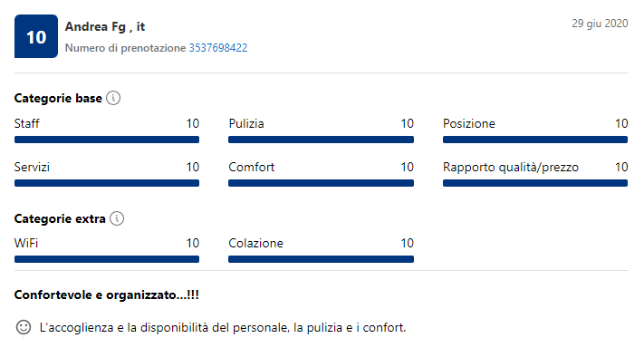Click the Posizione rating bar

535,140
